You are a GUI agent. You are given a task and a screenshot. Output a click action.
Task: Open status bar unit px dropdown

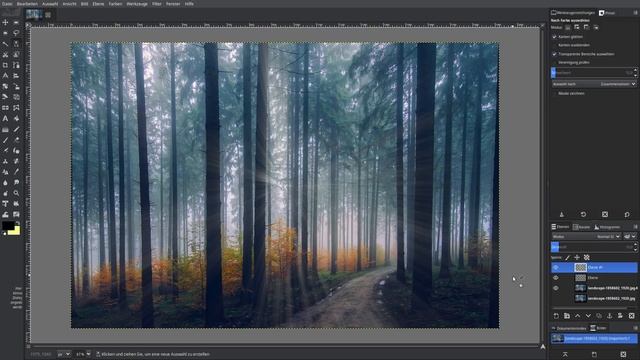(x=64, y=354)
